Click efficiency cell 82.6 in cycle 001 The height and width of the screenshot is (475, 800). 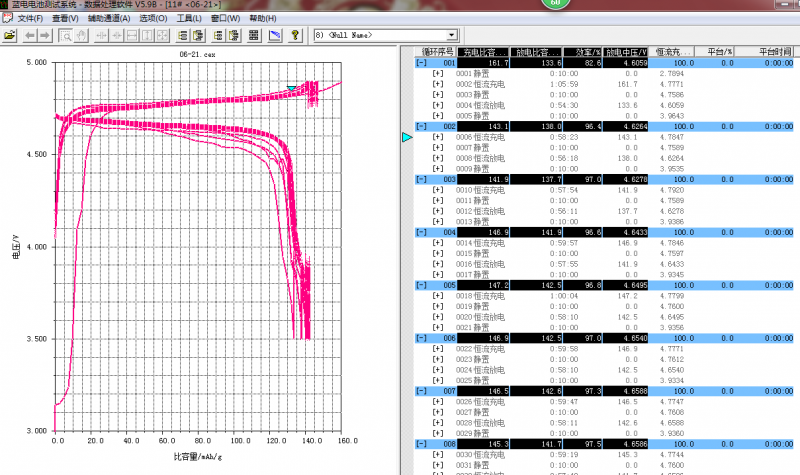pyautogui.click(x=583, y=63)
